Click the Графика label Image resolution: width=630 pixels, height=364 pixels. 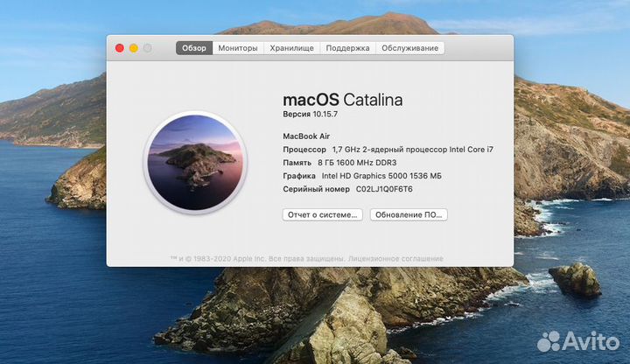[x=299, y=176]
